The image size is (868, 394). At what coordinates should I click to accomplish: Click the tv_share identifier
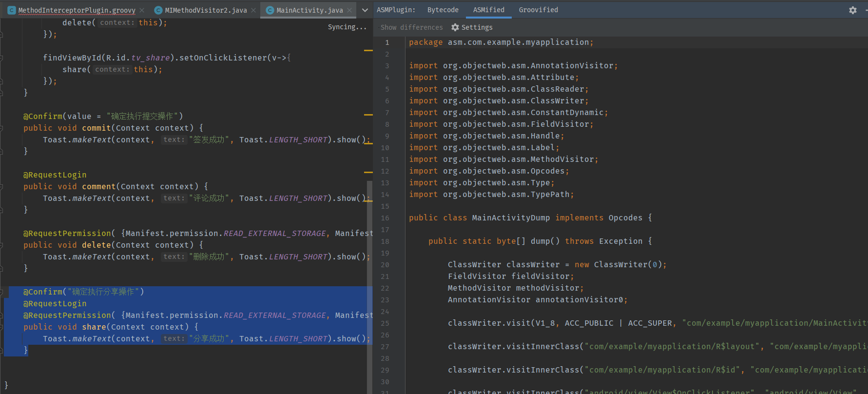151,58
